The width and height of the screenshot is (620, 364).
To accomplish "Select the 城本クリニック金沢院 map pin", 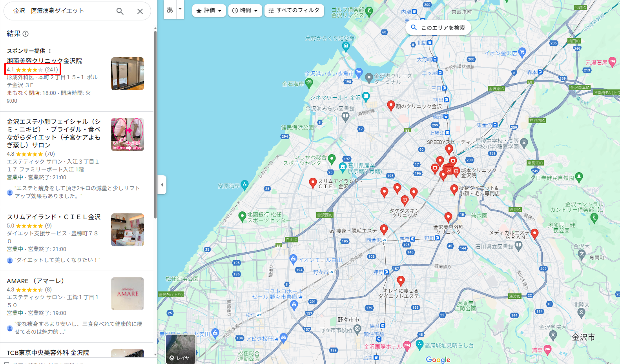I will (456, 172).
